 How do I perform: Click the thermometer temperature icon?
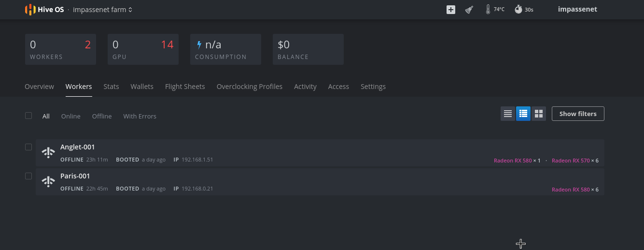(x=488, y=10)
